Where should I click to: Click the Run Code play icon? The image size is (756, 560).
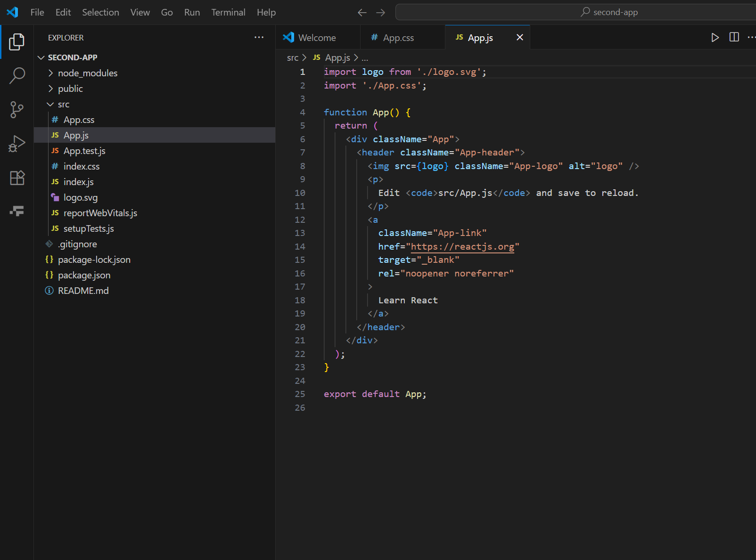point(715,37)
